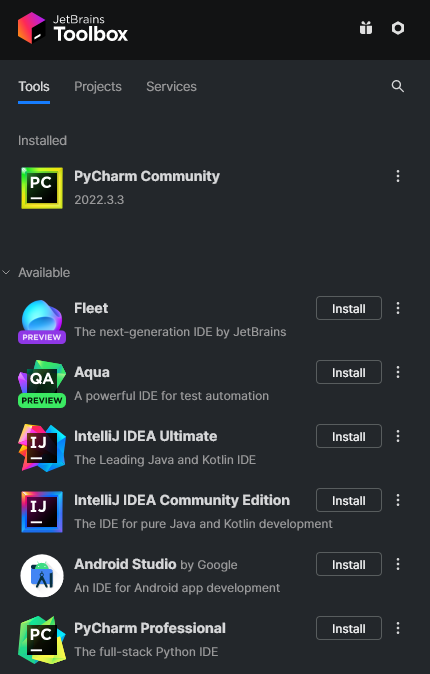
Task: Launch PyCharm Community via its icon
Action: [x=42, y=188]
